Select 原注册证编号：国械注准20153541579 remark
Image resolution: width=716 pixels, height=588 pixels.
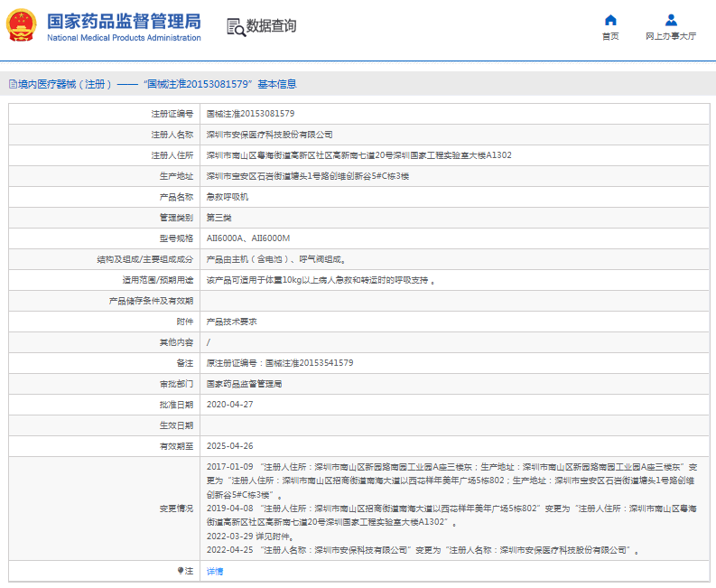coord(280,363)
